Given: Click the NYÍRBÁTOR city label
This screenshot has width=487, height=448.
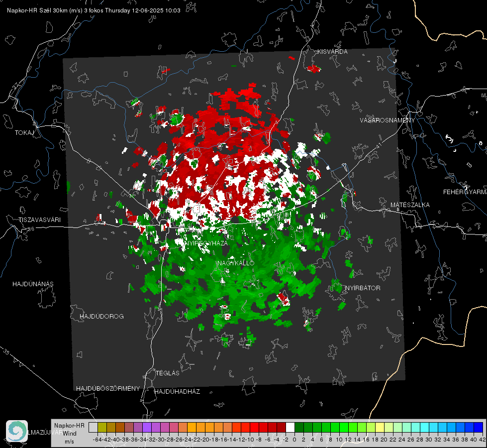Looking at the screenshot, I should pos(363,288).
